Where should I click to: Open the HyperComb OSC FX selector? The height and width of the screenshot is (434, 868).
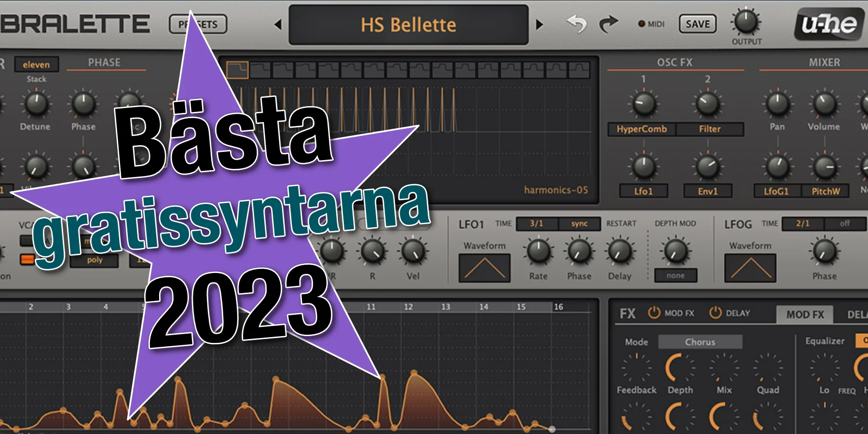(641, 129)
